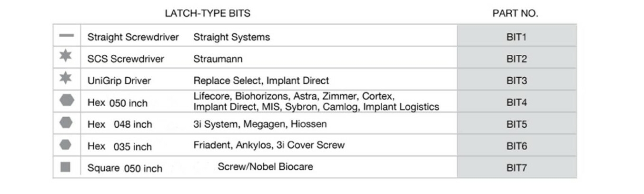Select the BIT7 part number cell
644x194 pixels.
(x=516, y=168)
